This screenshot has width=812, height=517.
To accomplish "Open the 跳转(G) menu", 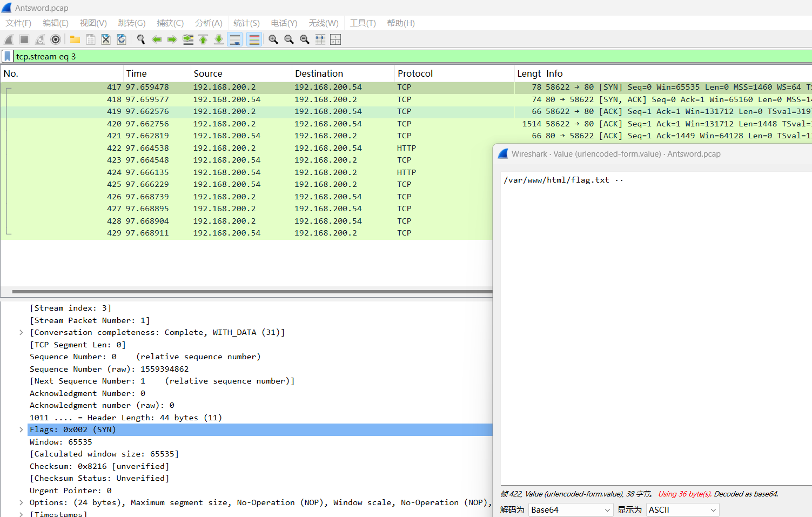I will tap(132, 23).
